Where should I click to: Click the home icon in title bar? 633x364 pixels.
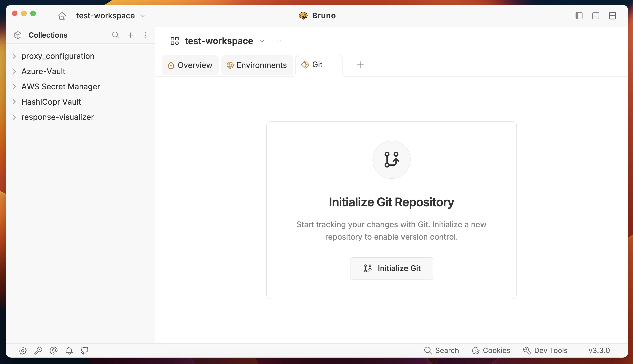point(62,16)
